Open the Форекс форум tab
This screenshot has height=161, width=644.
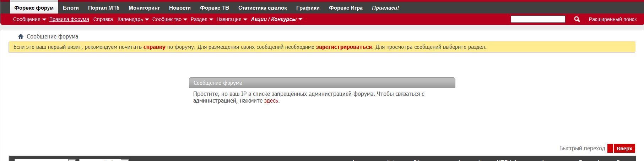(34, 8)
